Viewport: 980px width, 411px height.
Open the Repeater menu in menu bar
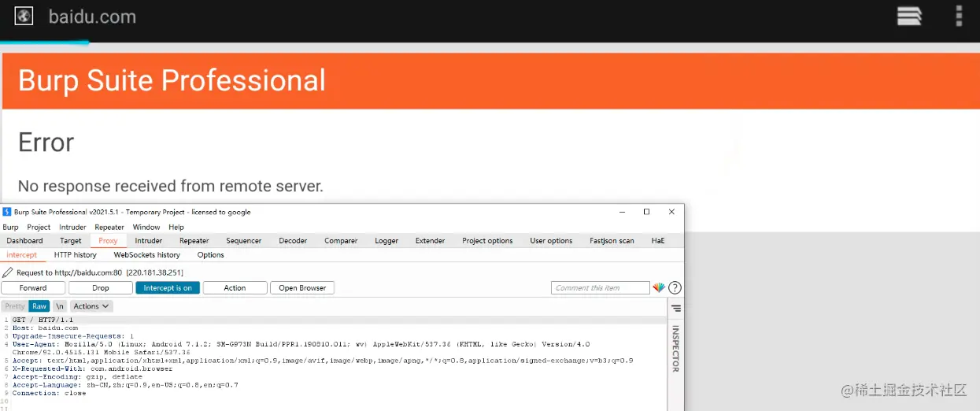109,227
